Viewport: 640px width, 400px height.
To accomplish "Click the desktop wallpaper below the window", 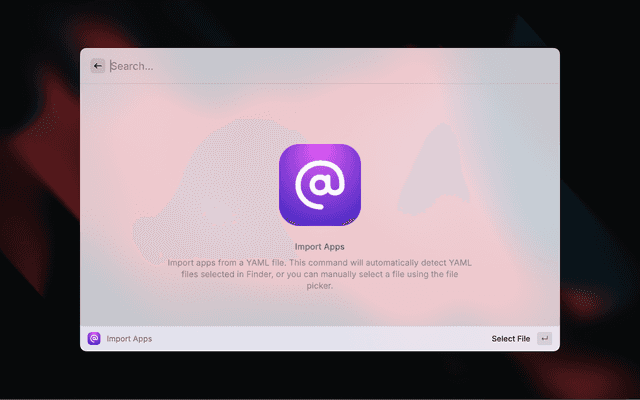I will click(320, 377).
